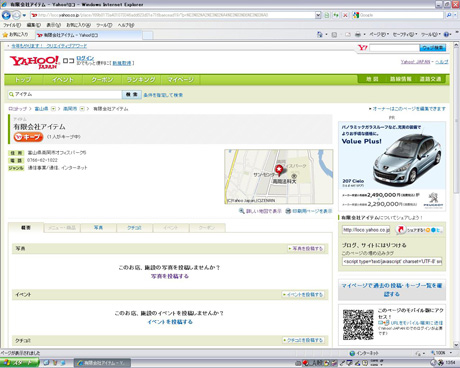Click the Yahoo! JAPAN logo

coord(34,62)
